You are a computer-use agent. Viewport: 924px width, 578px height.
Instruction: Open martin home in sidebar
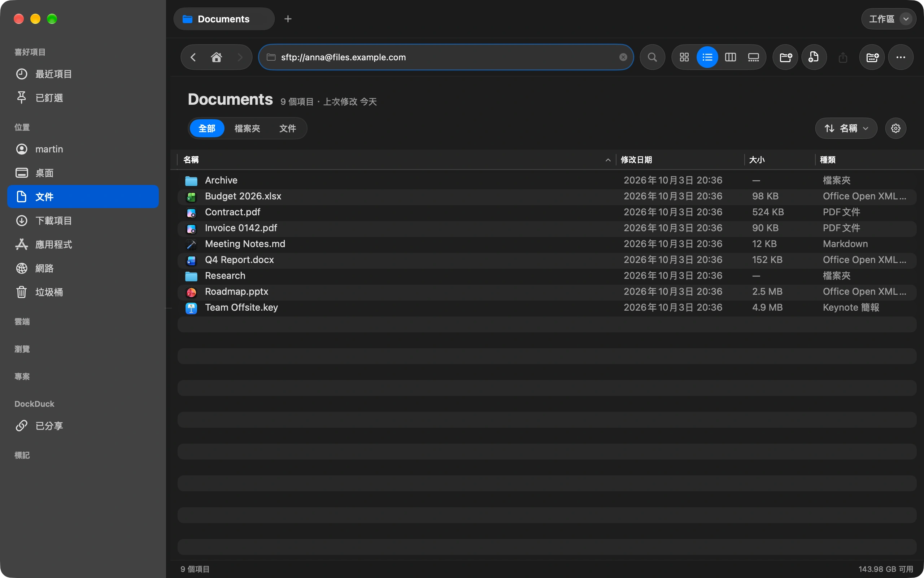pos(83,149)
